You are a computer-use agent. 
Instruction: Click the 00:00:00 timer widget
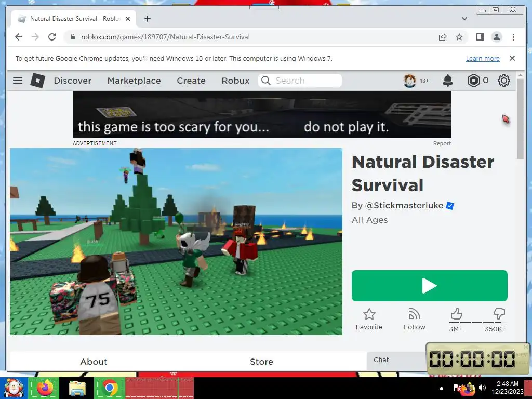[x=477, y=360]
